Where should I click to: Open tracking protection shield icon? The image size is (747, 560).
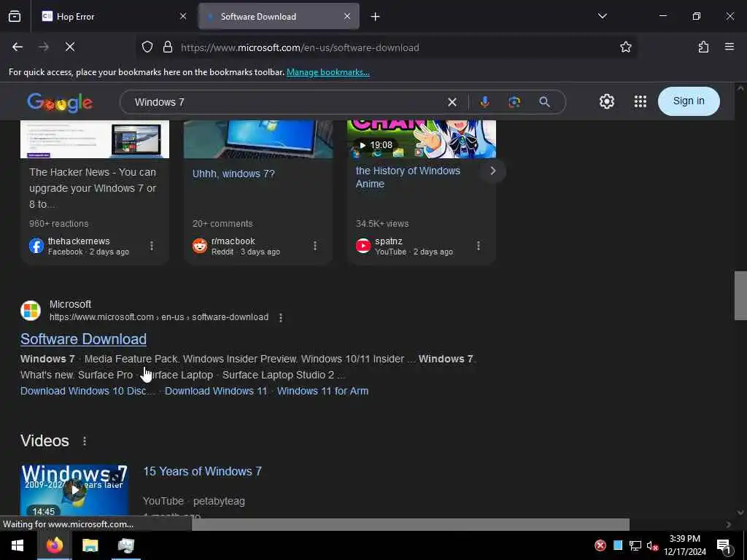coord(147,47)
